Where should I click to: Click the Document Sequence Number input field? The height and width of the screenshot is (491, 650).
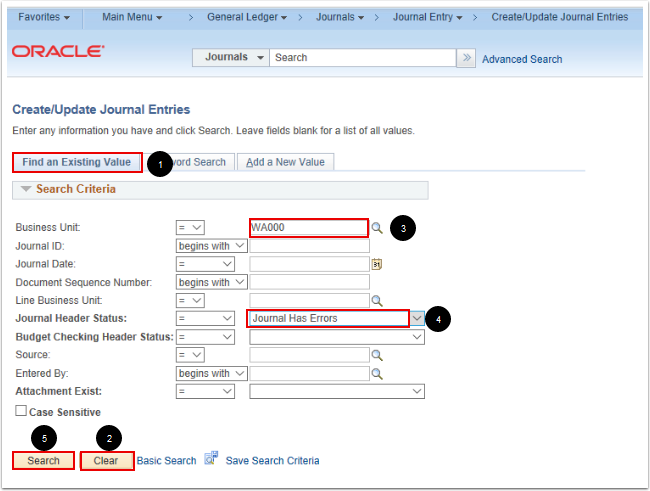click(310, 282)
